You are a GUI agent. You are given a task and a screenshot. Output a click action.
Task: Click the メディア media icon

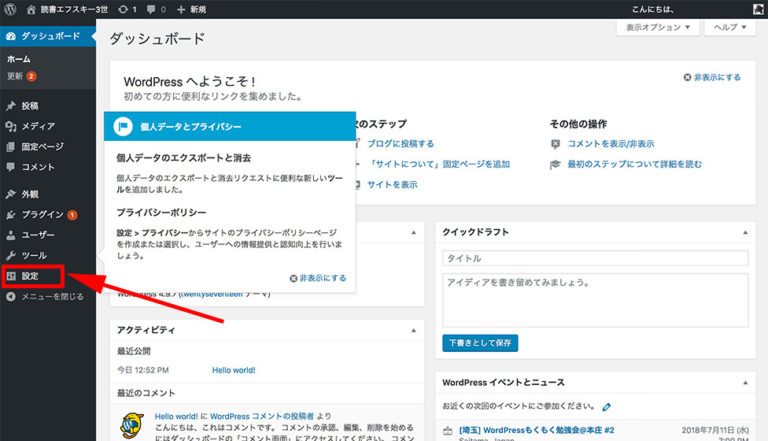pos(11,126)
